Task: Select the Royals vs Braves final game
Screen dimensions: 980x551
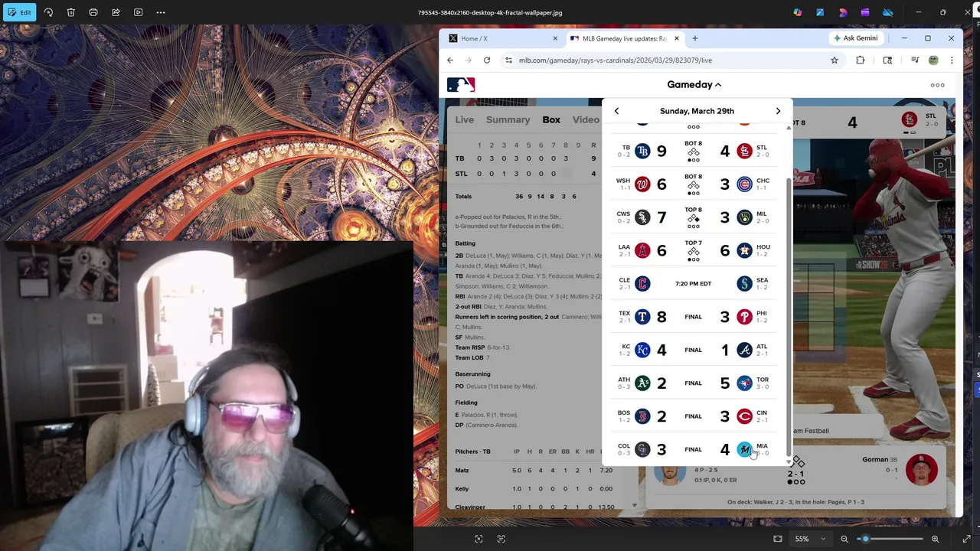Action: (694, 350)
